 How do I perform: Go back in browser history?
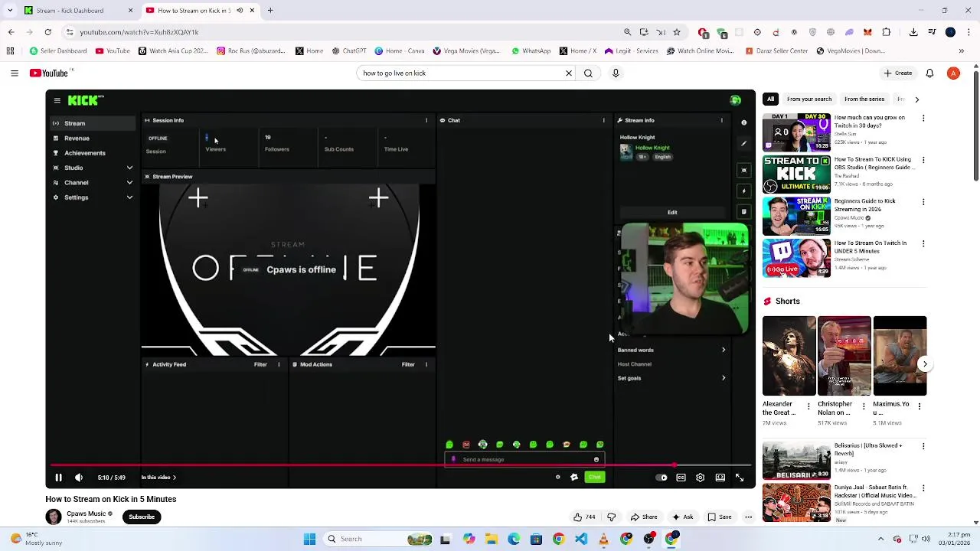(x=11, y=32)
